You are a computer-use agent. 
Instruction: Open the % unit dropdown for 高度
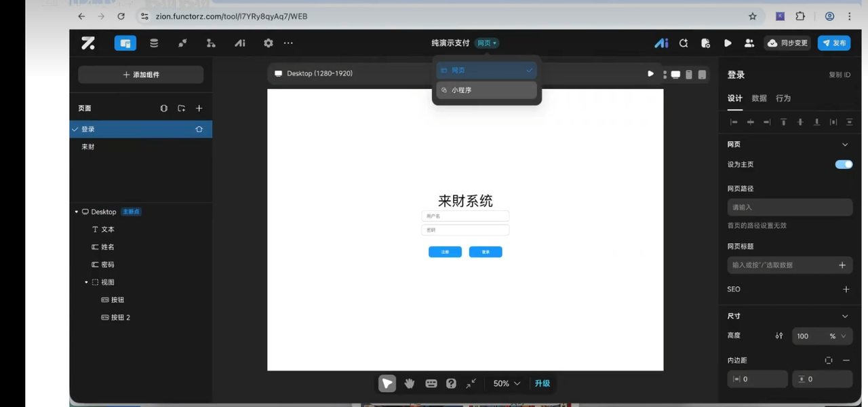click(837, 336)
